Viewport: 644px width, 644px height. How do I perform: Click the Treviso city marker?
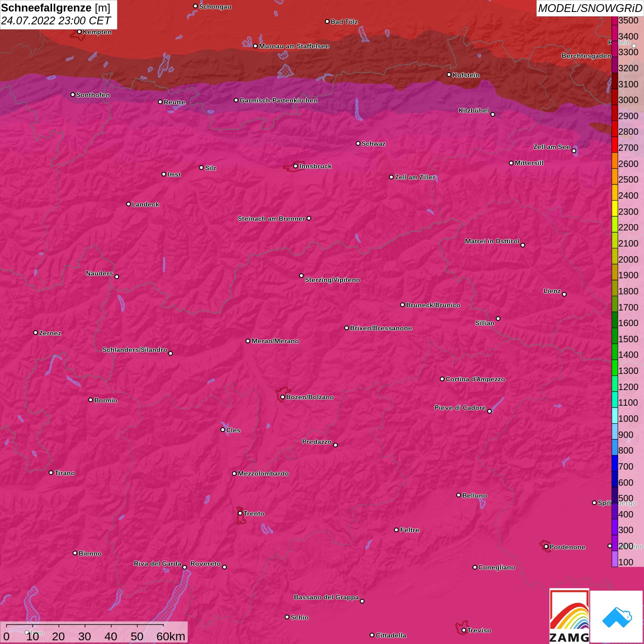coord(464,630)
